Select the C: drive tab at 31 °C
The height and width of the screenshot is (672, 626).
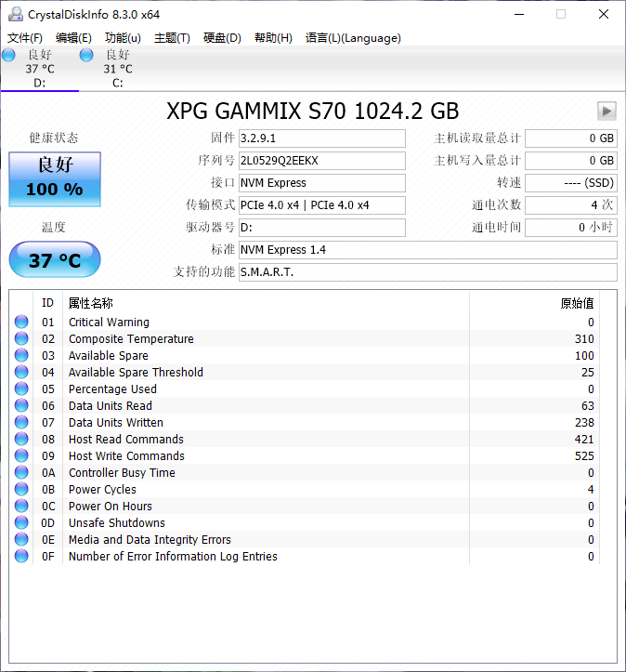tap(118, 69)
